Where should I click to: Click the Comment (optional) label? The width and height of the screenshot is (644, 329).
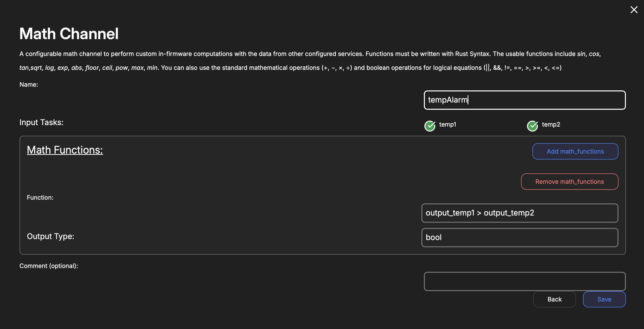pos(49,266)
